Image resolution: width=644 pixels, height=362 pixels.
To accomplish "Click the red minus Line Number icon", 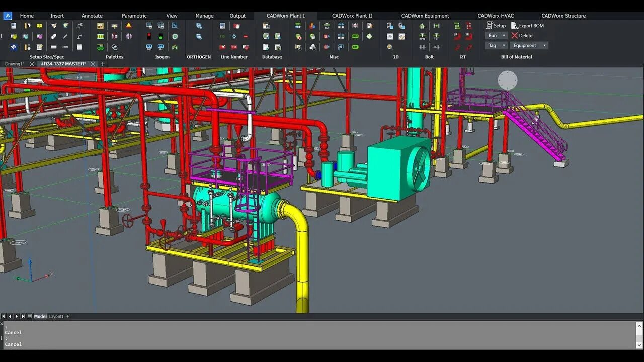I will (x=246, y=36).
